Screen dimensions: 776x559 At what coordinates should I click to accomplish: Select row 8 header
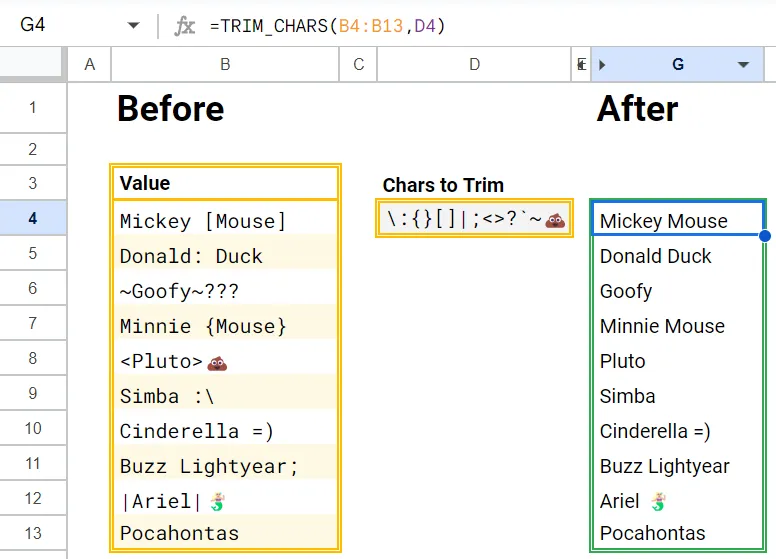tap(33, 358)
